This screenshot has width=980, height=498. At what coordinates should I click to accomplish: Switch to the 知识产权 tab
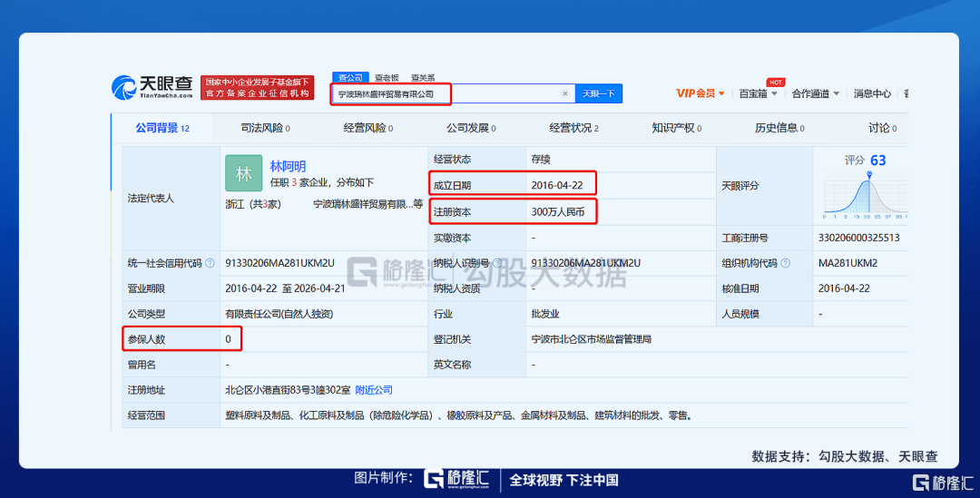click(676, 128)
